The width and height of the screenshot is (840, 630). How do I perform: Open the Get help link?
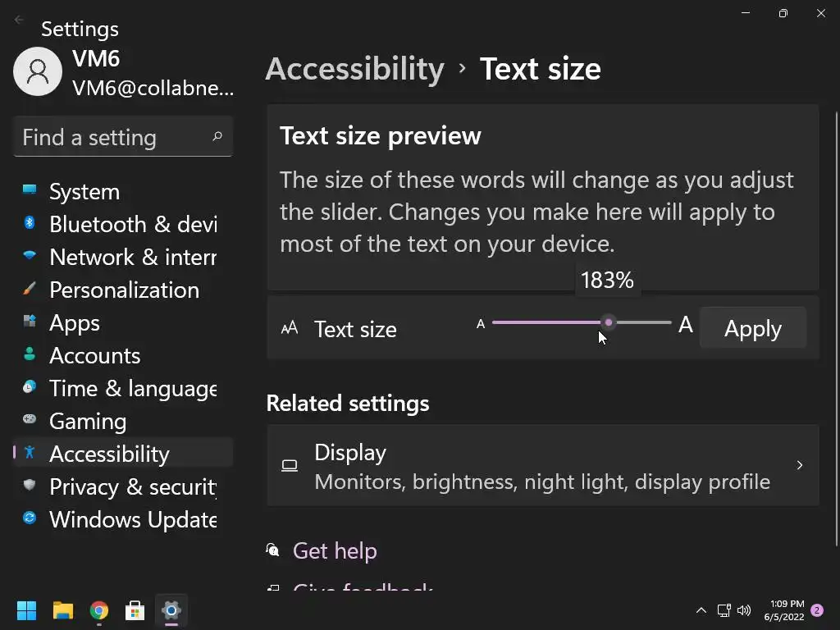(x=335, y=550)
